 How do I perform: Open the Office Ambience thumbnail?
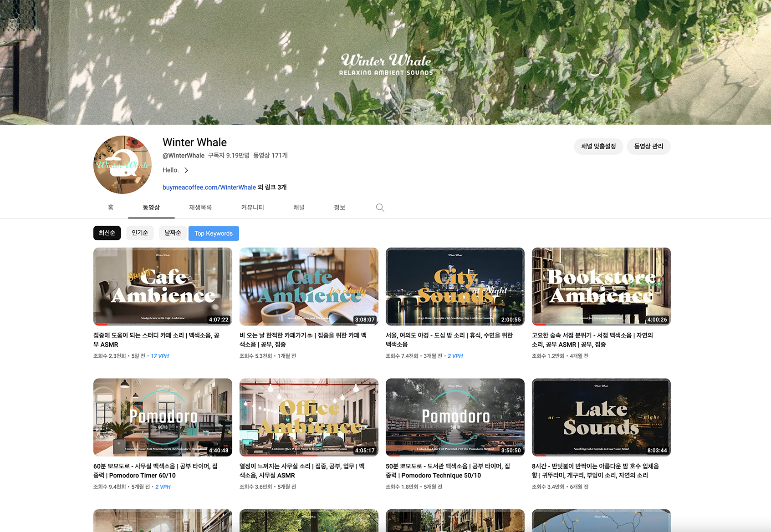pos(309,417)
